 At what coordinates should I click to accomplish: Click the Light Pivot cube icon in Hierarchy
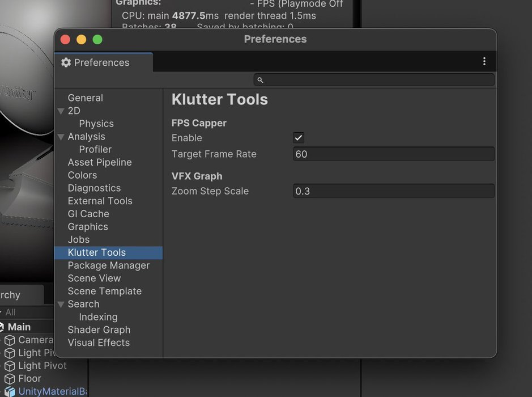10,366
